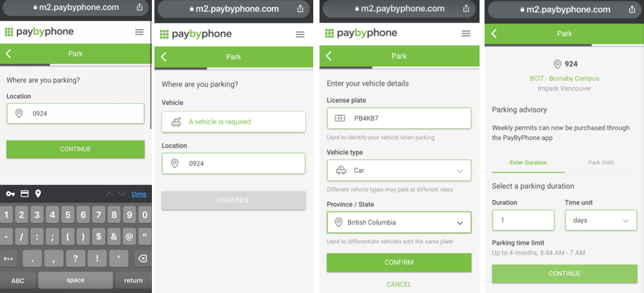Select the Enter Duration tab
Image resolution: width=644 pixels, height=293 pixels.
528,162
